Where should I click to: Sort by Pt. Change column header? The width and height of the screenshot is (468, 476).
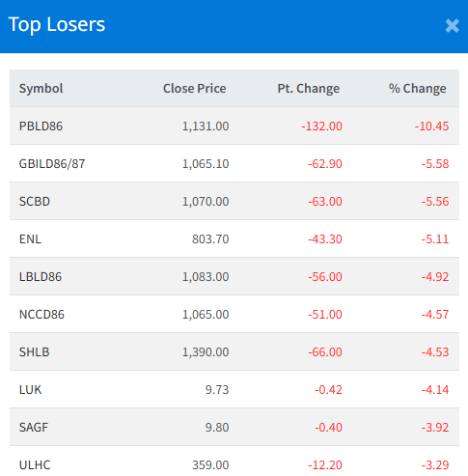point(308,88)
